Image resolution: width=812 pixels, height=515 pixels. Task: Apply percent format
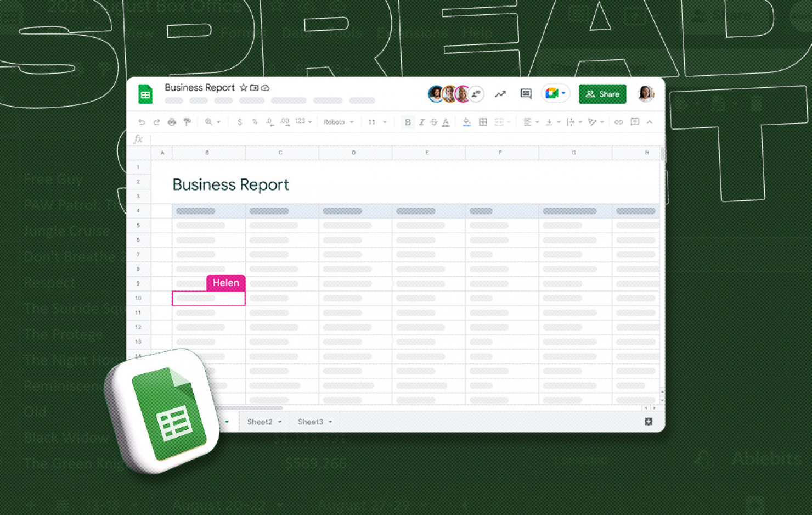[254, 122]
